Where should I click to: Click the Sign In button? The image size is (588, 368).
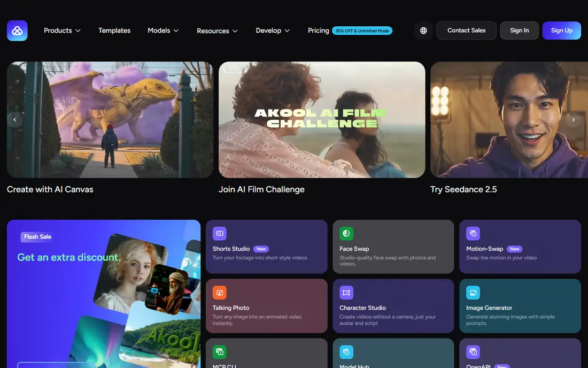coord(520,30)
